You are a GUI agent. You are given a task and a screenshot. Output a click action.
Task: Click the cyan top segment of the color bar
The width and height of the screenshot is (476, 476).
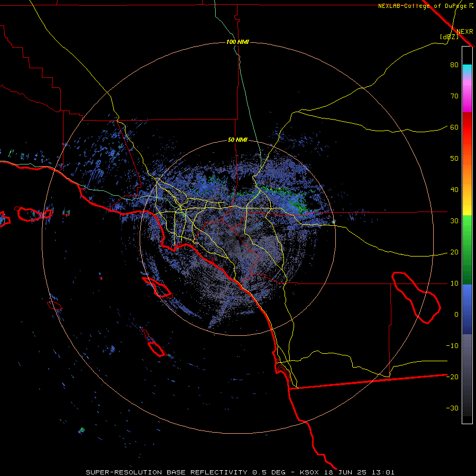tap(467, 70)
